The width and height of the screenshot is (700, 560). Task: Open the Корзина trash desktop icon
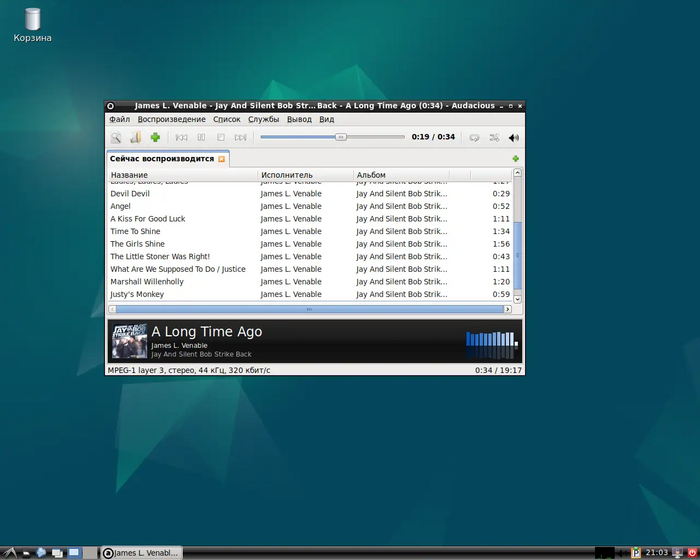(32, 25)
